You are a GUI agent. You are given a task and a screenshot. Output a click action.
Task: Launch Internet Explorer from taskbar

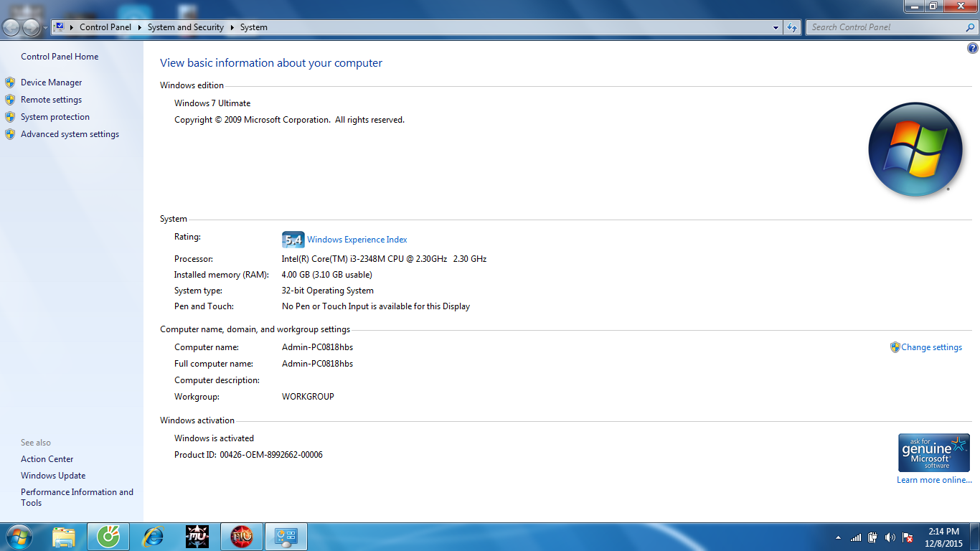point(153,537)
